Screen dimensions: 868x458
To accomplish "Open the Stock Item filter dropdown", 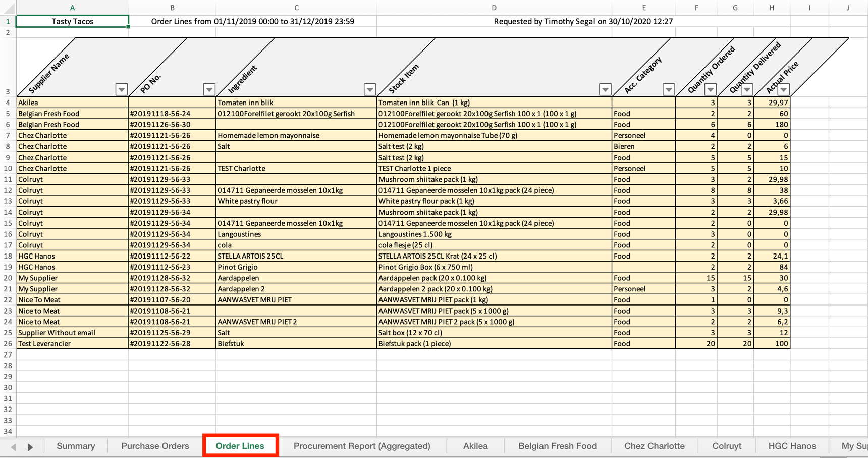I will [x=605, y=89].
